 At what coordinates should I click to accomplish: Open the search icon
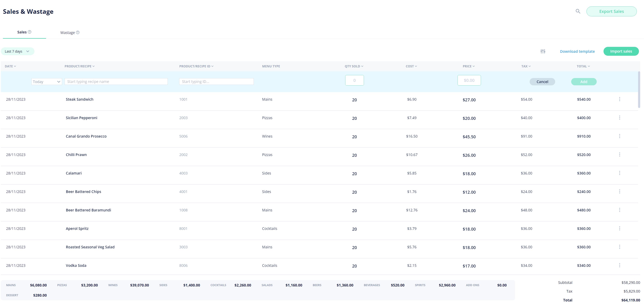578,11
